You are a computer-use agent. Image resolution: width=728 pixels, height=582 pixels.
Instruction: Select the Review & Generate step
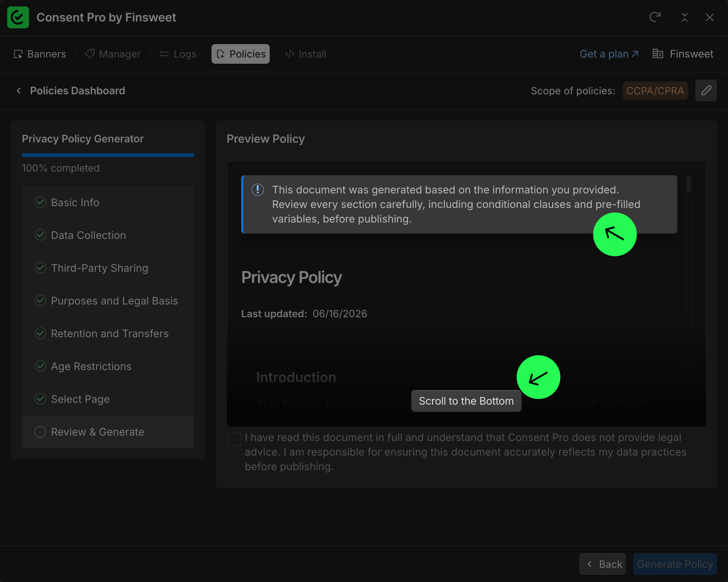tap(108, 432)
